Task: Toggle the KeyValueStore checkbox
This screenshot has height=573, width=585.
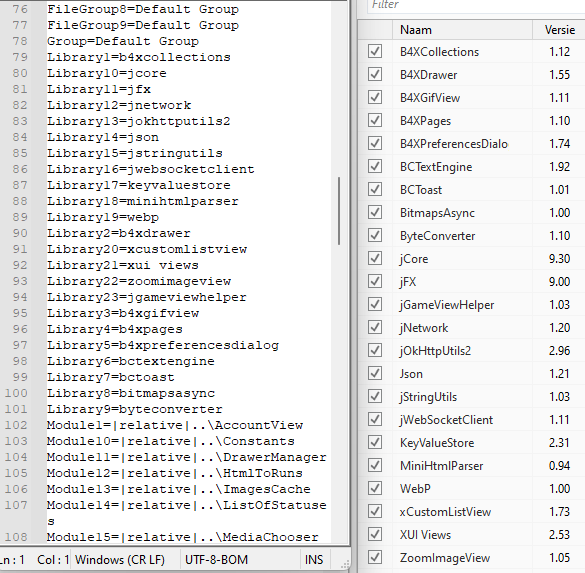Action: tap(375, 442)
